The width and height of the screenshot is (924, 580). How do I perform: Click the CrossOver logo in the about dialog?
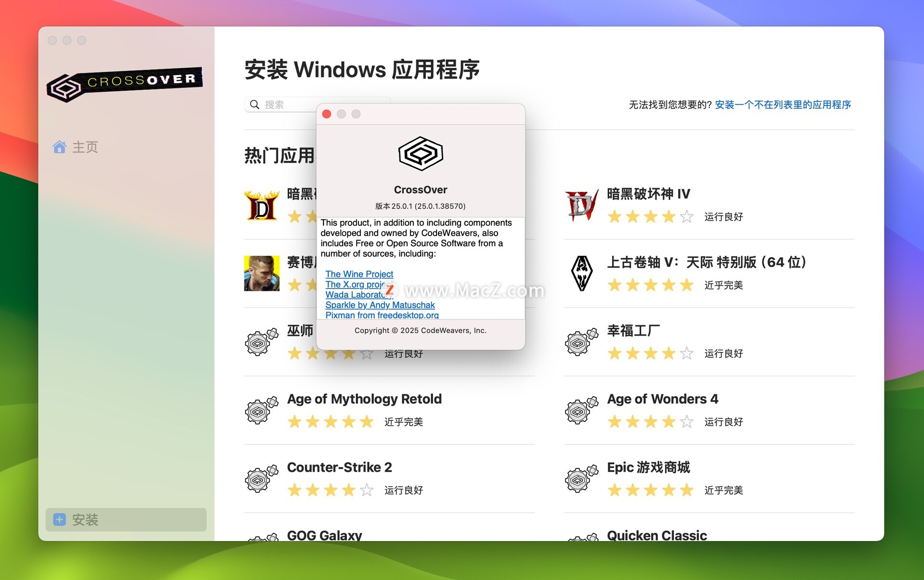tap(421, 154)
